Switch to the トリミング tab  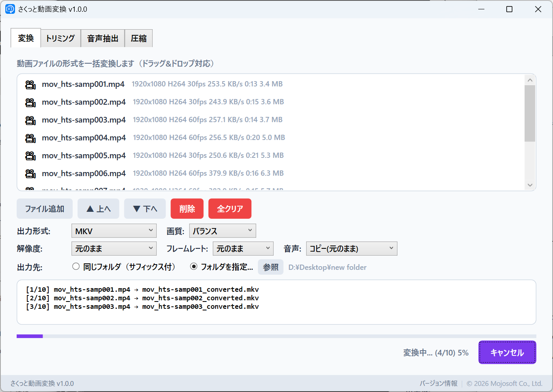(x=60, y=39)
